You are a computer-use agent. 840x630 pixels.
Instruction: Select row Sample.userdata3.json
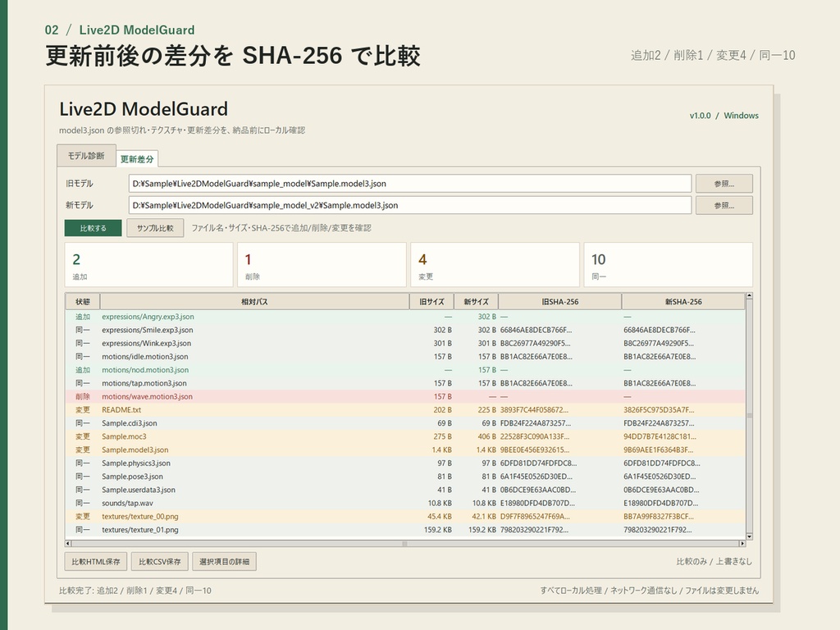pyautogui.click(x=405, y=490)
